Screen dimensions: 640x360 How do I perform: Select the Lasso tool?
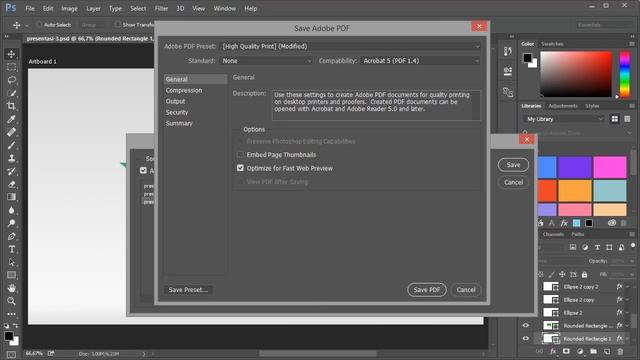[11, 80]
